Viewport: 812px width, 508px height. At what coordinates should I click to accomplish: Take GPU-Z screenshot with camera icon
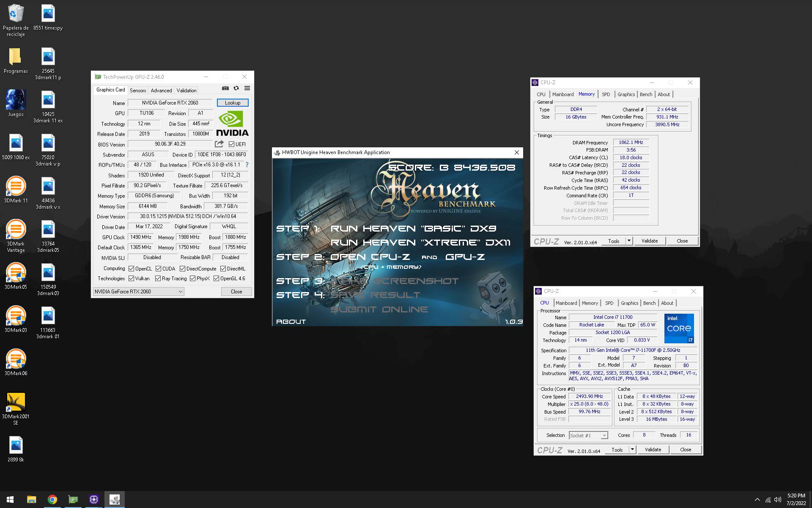(x=225, y=88)
